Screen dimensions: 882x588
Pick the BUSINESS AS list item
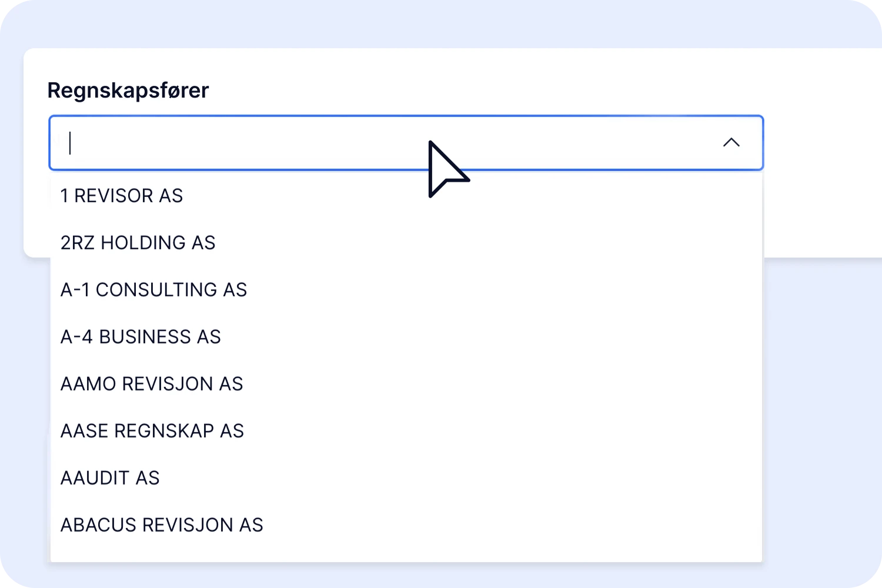click(x=141, y=337)
